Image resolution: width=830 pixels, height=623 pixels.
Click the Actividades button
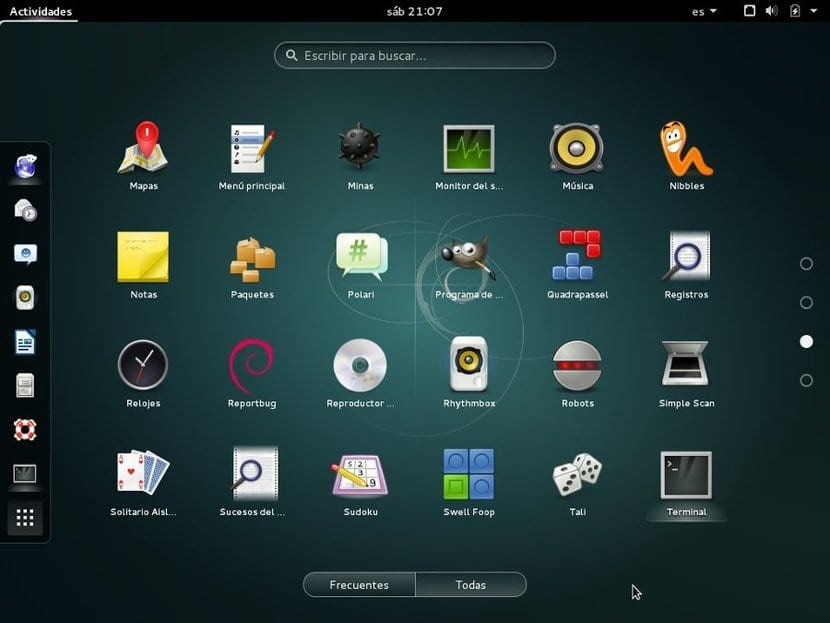click(x=40, y=12)
